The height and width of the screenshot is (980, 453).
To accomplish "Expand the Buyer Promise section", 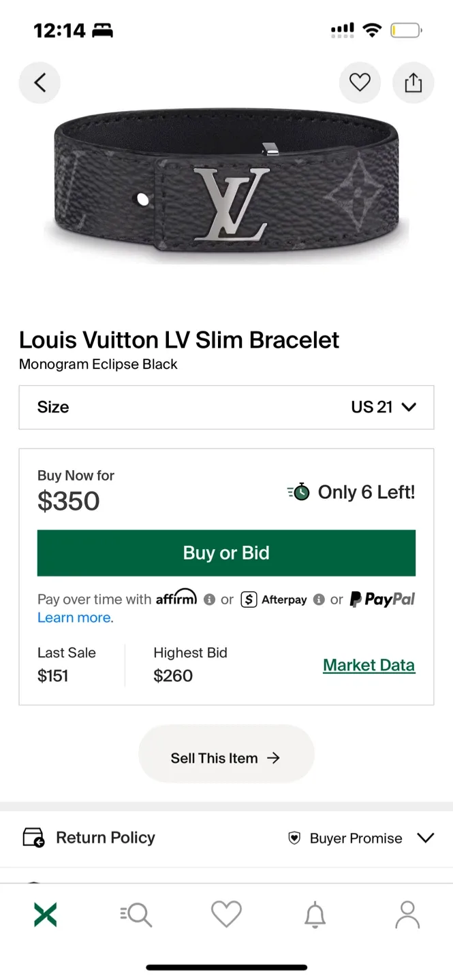I will pyautogui.click(x=425, y=838).
